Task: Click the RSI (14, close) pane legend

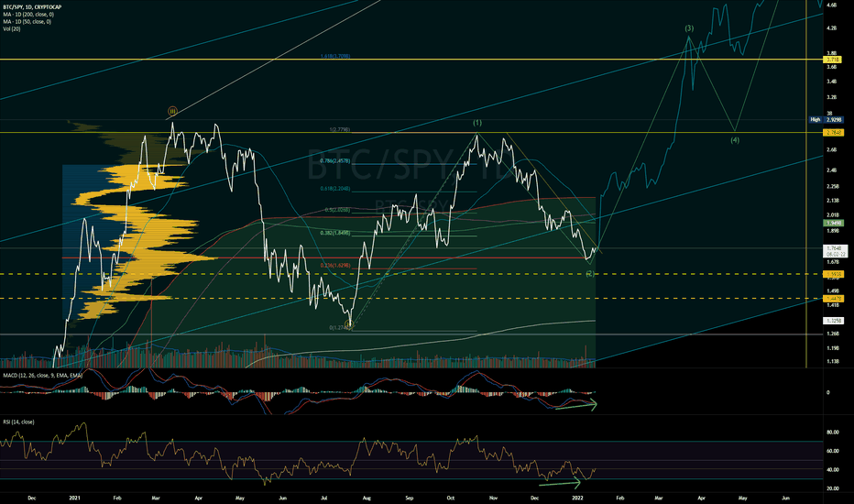Action: [x=18, y=422]
